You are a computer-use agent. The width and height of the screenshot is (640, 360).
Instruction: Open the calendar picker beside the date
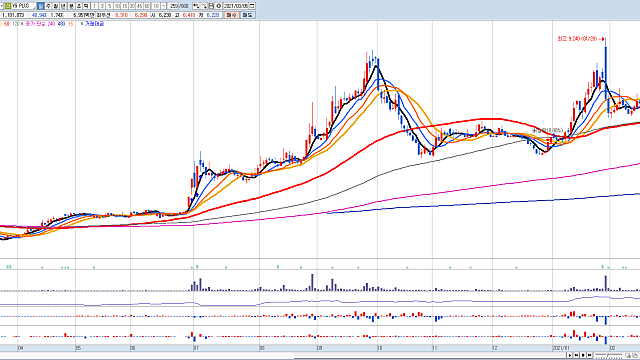[252, 6]
